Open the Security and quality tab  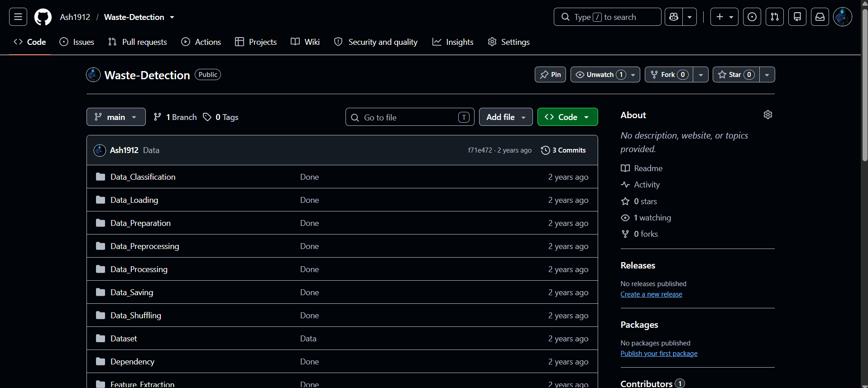coord(376,42)
